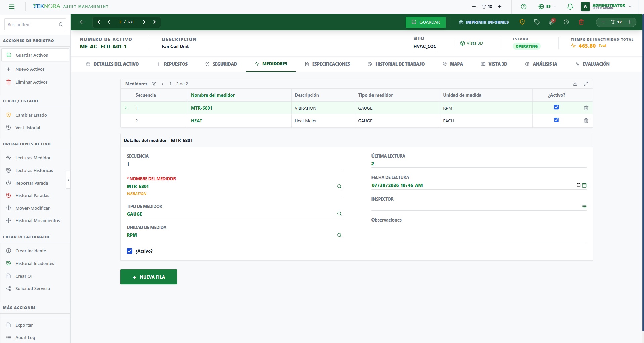Click tag label icon in green toolbar
This screenshot has height=343, width=644.
537,22
